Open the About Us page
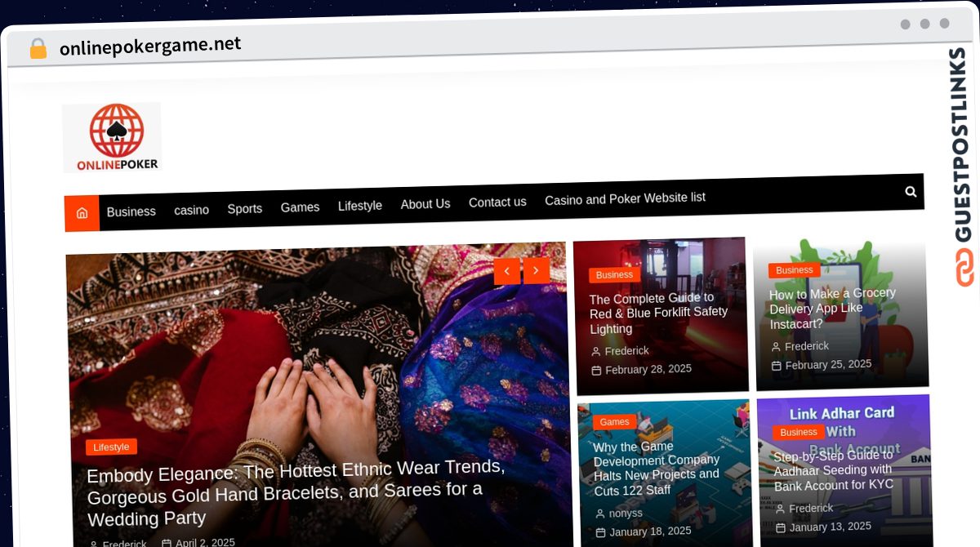This screenshot has width=980, height=547. point(425,204)
